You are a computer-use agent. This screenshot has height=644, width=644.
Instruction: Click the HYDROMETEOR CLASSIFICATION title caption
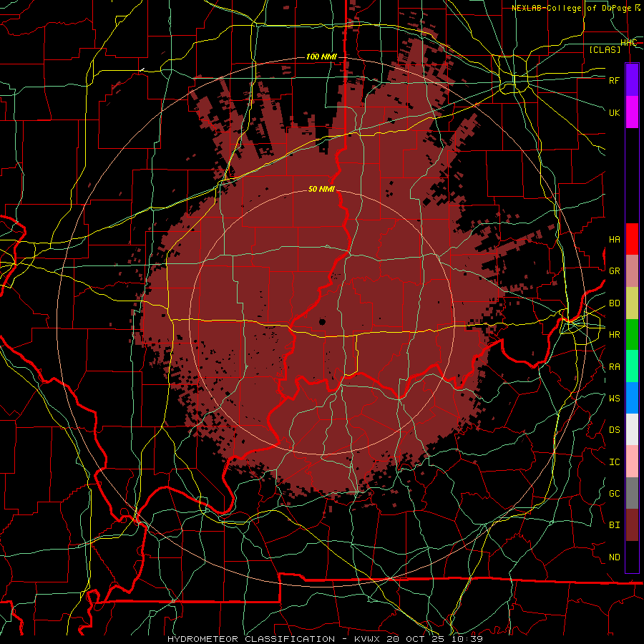click(x=251, y=639)
